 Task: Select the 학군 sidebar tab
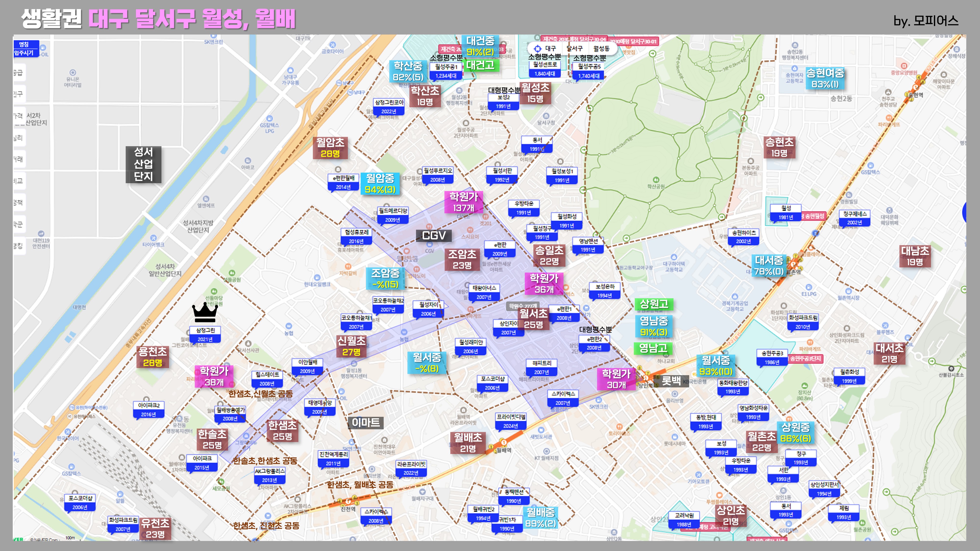19,224
